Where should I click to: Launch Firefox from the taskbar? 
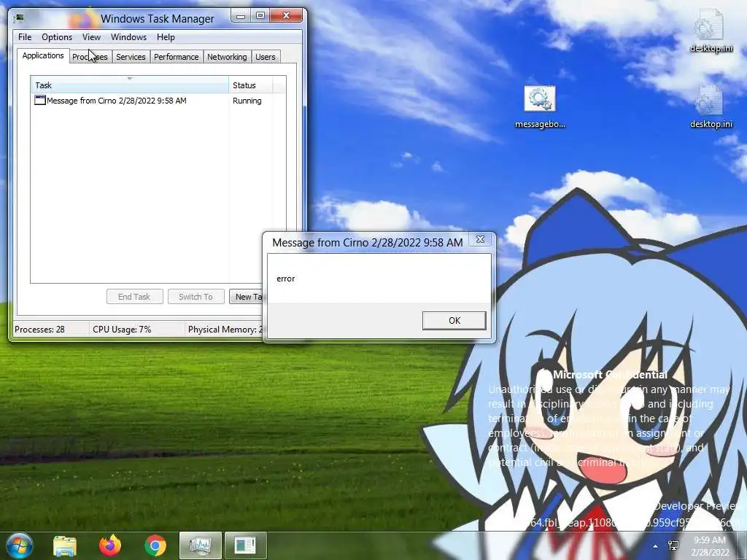[x=110, y=545]
